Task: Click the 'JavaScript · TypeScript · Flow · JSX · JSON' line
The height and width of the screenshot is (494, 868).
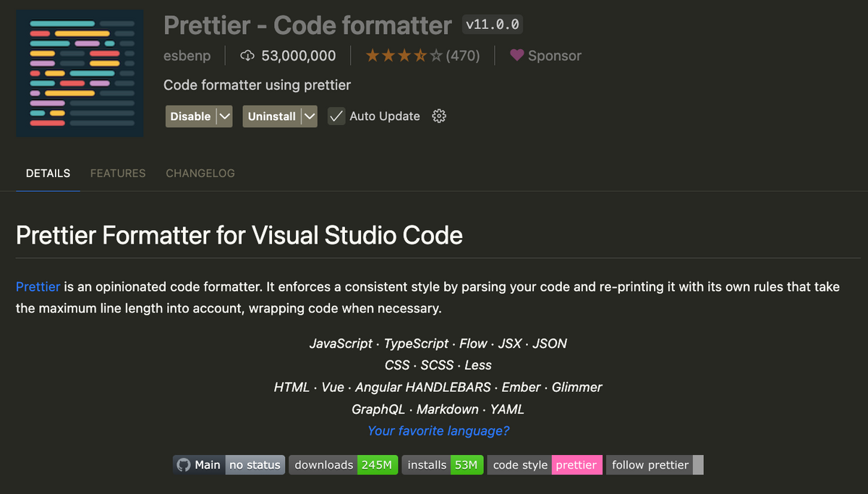Action: [438, 344]
